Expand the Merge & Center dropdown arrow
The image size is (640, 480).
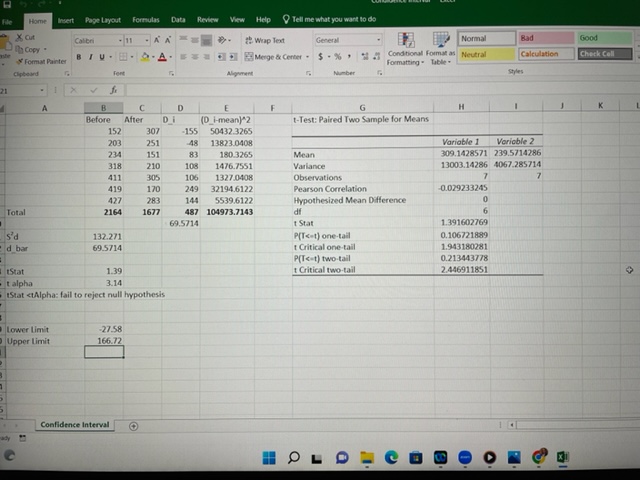point(307,57)
